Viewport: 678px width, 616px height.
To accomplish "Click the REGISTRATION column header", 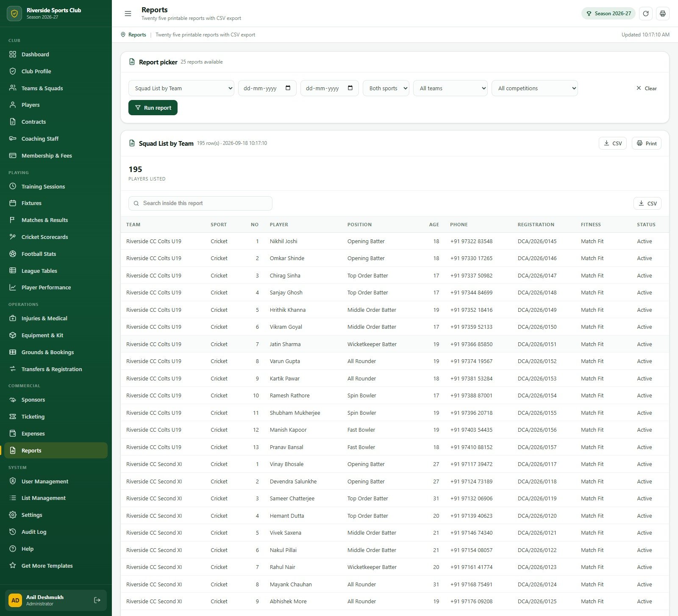I will pos(536,225).
